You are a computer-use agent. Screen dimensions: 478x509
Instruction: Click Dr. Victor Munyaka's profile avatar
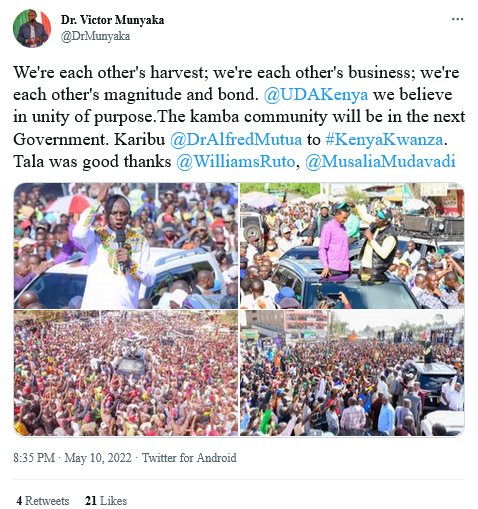point(32,28)
